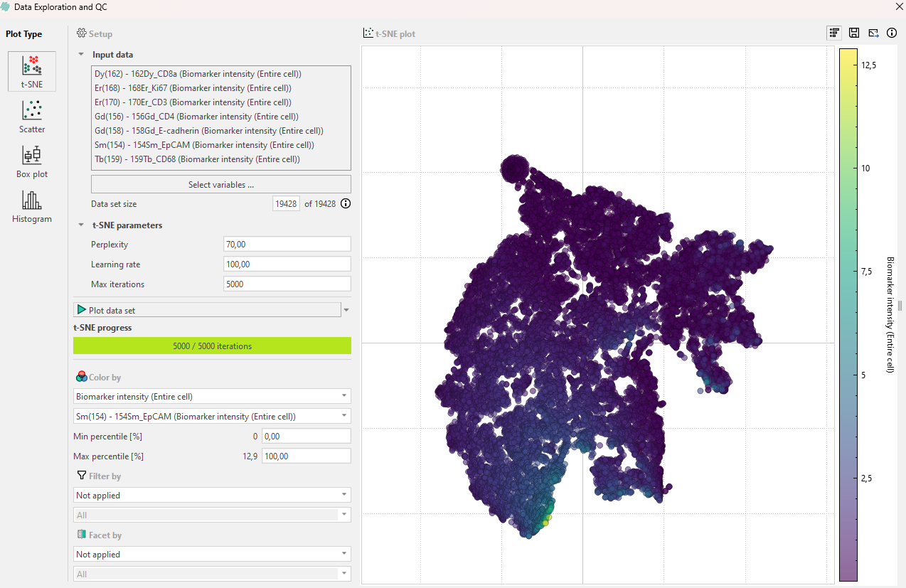
Task: Click the side panel collapse handle
Action: pyautogui.click(x=900, y=306)
